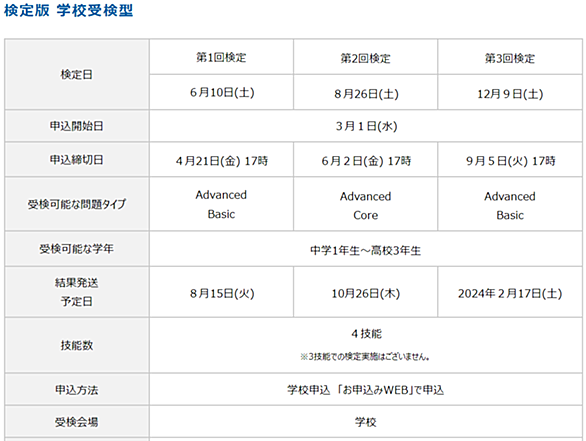
Task: Select result date 2024年2月17日(土)
Action: (x=510, y=293)
